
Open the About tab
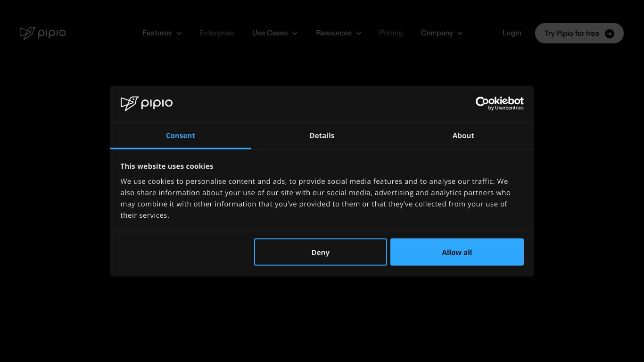click(463, 136)
